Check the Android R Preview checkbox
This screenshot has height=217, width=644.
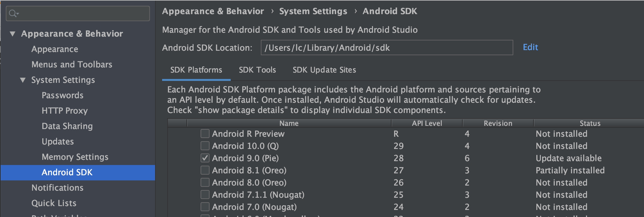tap(205, 134)
